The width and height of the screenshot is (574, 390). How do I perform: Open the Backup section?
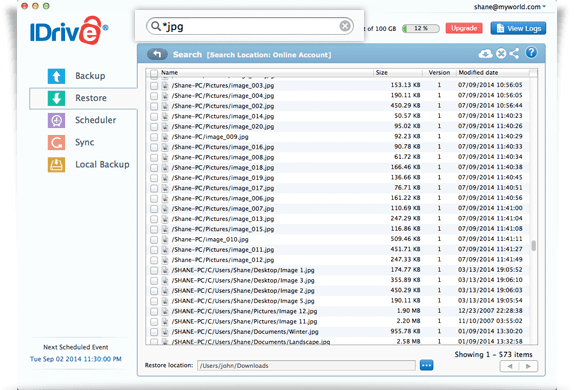[90, 76]
